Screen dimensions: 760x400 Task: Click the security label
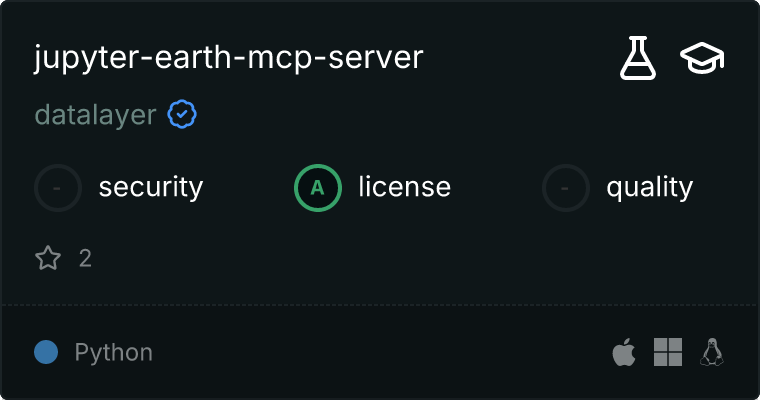(x=150, y=187)
